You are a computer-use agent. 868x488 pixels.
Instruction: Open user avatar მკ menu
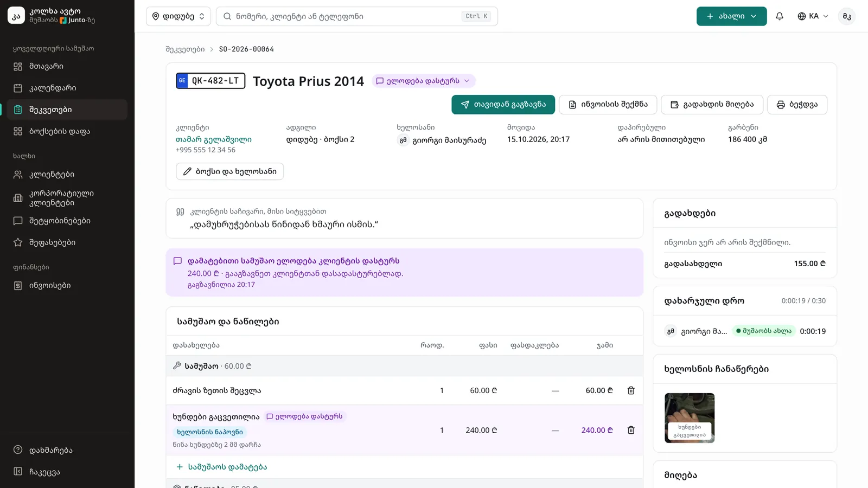coord(847,16)
